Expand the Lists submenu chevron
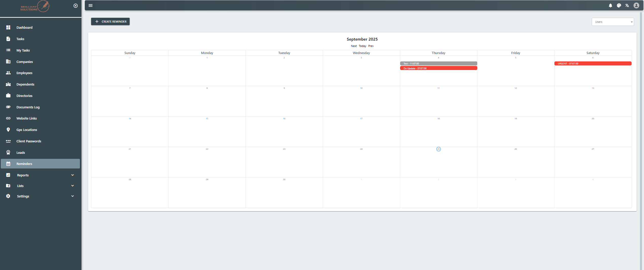Viewport: 644px width, 270px height. click(x=73, y=186)
